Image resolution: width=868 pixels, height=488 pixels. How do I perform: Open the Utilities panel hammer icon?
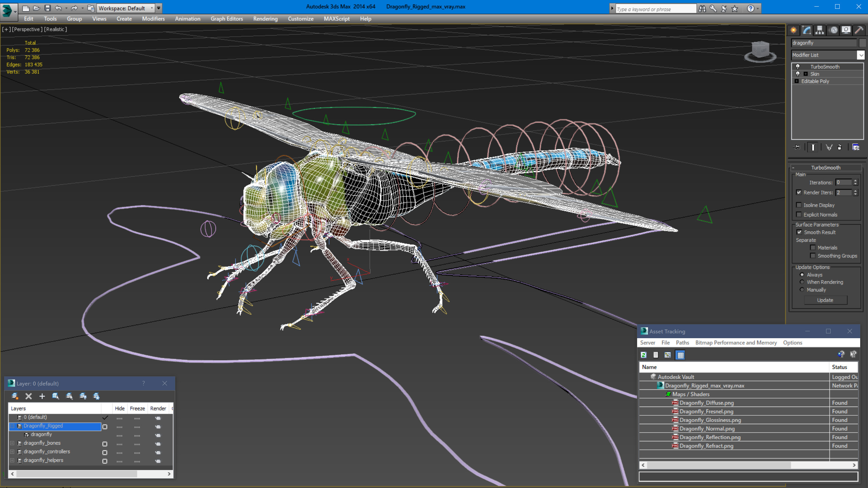click(859, 30)
